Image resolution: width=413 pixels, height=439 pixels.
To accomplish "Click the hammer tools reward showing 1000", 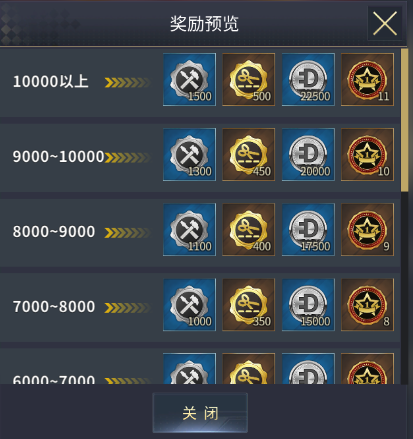I will click(189, 305).
